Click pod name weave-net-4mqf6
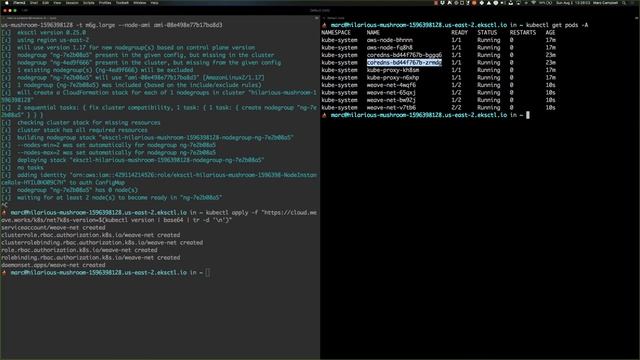640x360 pixels. pos(391,85)
